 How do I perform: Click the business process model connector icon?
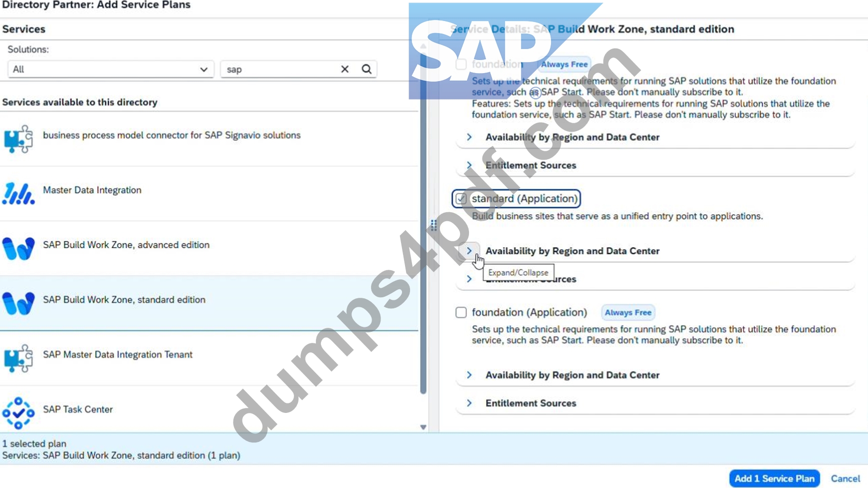click(x=18, y=139)
